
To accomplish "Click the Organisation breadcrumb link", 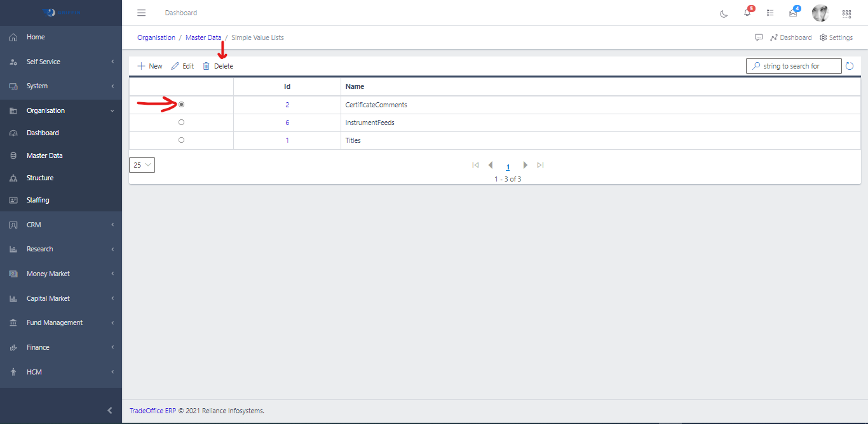I will tap(156, 37).
